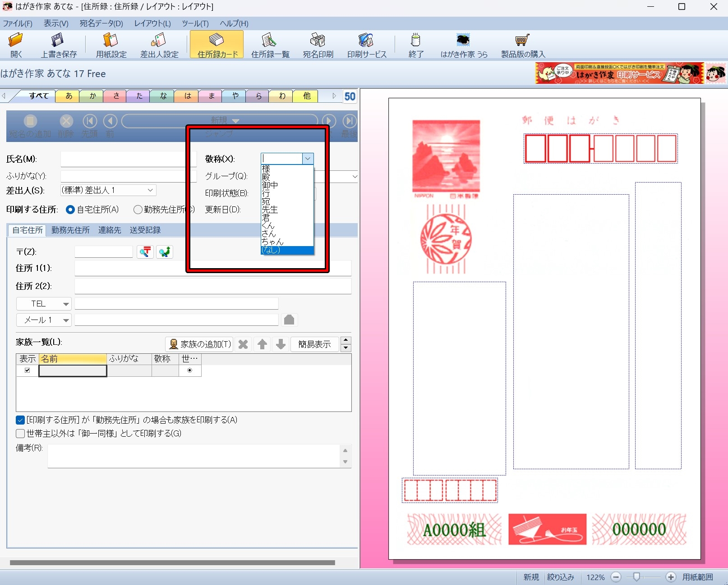
Task: Launch はがき作家 うら
Action: 464,45
